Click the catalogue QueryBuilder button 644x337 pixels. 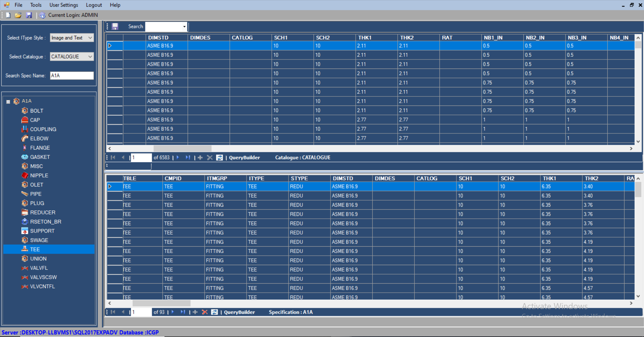244,158
